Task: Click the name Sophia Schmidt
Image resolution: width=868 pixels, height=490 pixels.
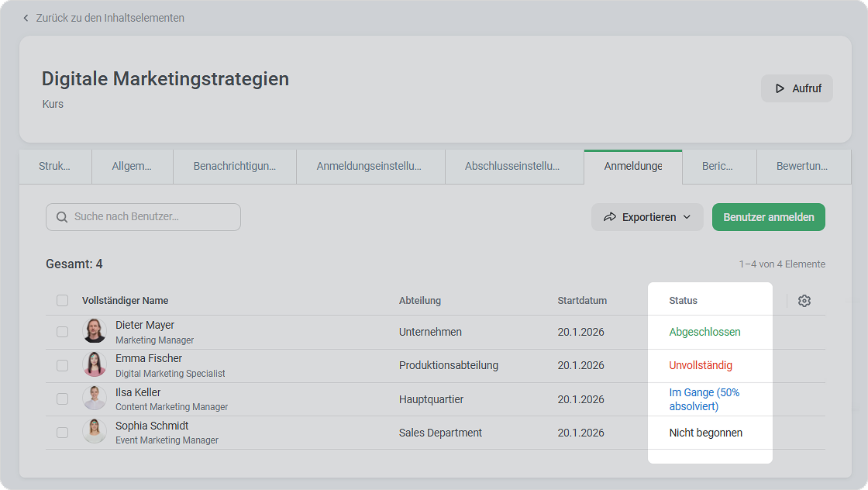Action: click(152, 426)
